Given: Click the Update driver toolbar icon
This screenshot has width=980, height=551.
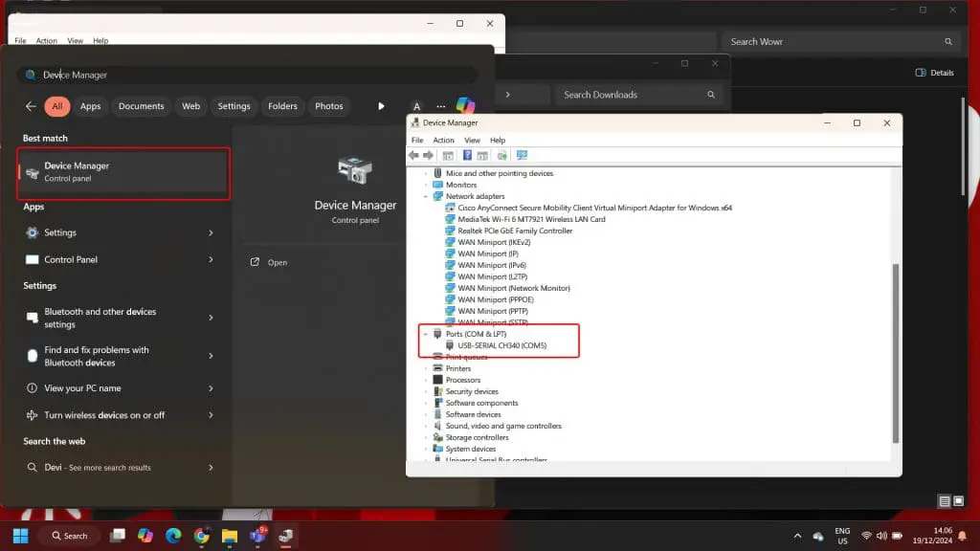Looking at the screenshot, I should point(502,155).
